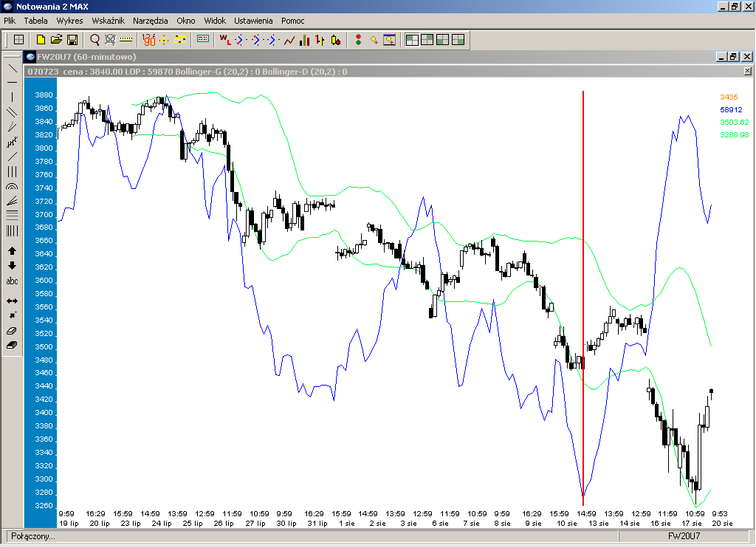Select the dotted vertical time lines tool

12,230
